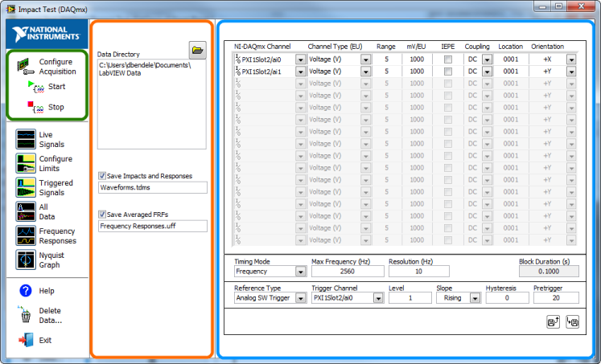Click the save configuration disk icon with up arrow
Image resolution: width=601 pixels, height=364 pixels.
pos(553,322)
